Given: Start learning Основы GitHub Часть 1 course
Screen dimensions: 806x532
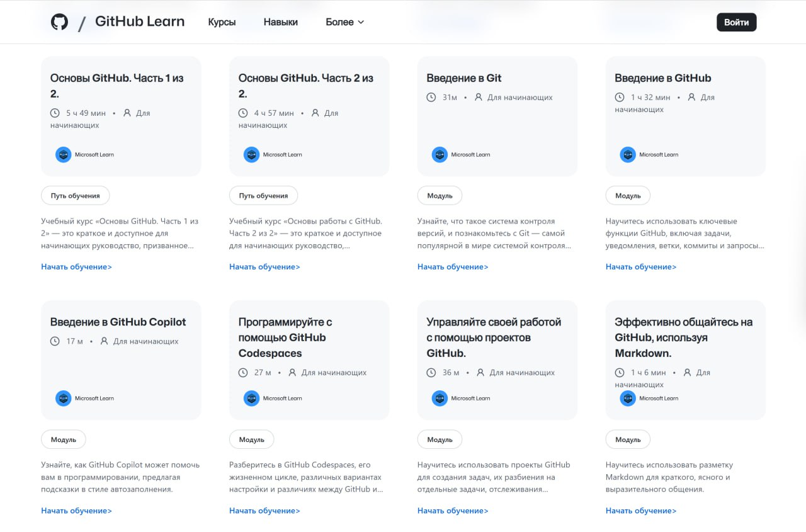Looking at the screenshot, I should click(77, 267).
